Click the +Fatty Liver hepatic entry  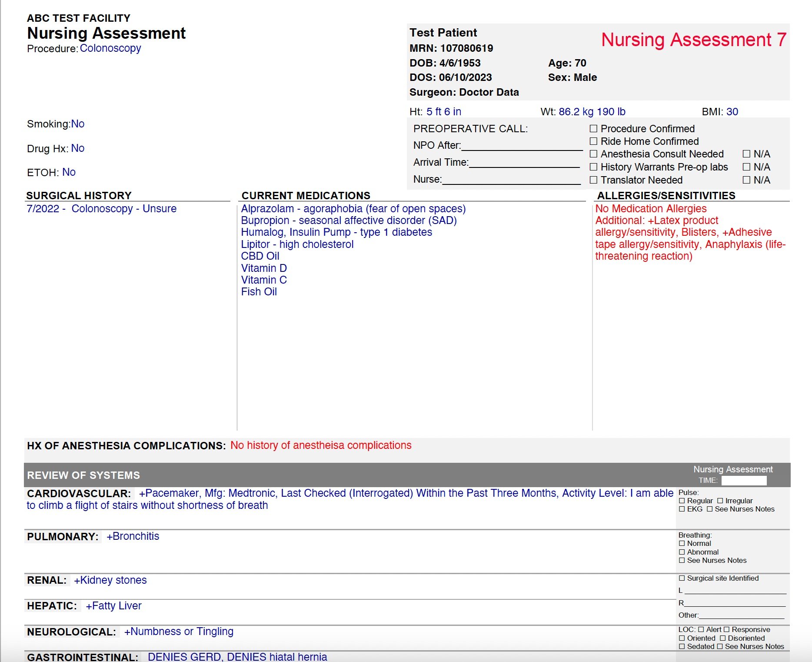[x=114, y=606]
